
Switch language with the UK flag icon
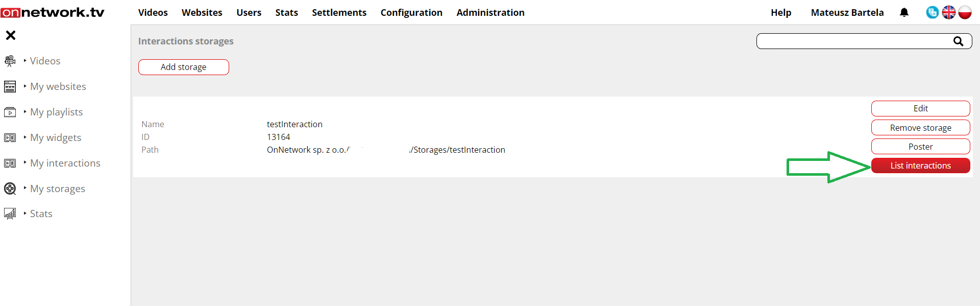pos(948,12)
